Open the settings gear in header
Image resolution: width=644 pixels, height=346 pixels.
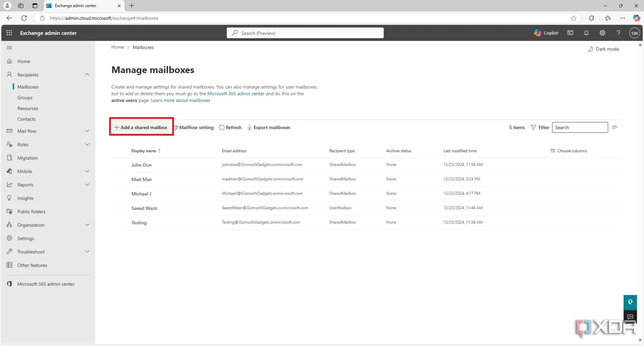(x=602, y=33)
